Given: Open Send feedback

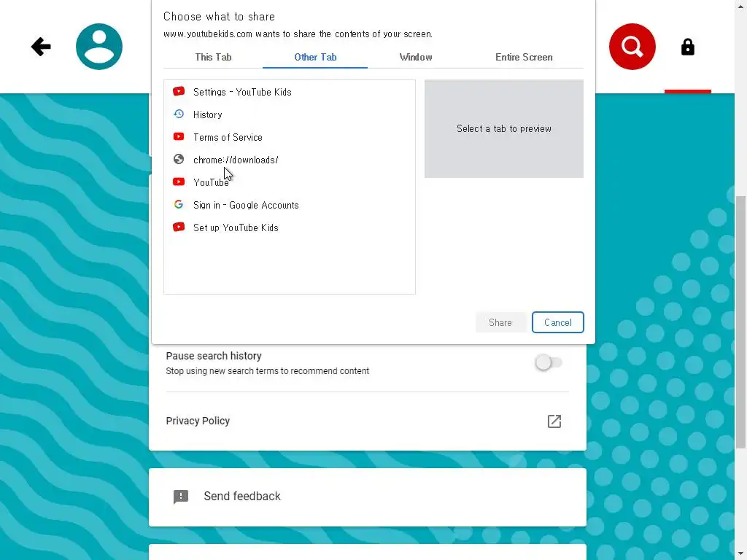Looking at the screenshot, I should pyautogui.click(x=368, y=497).
